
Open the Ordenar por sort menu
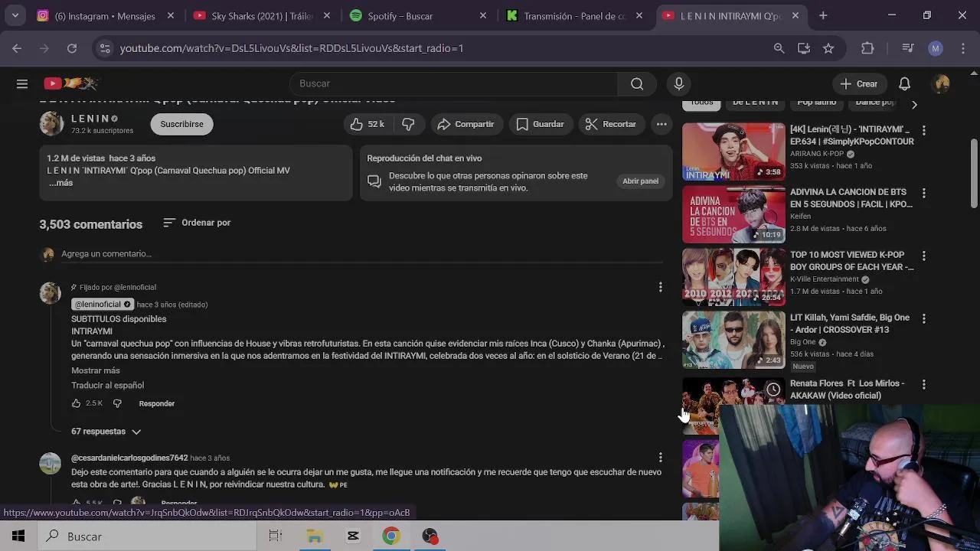(x=197, y=223)
